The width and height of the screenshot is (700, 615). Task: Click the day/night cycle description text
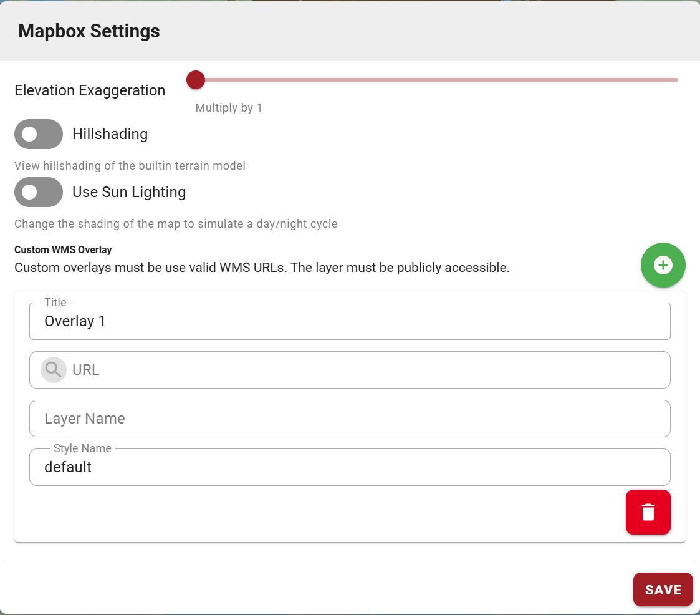click(176, 224)
